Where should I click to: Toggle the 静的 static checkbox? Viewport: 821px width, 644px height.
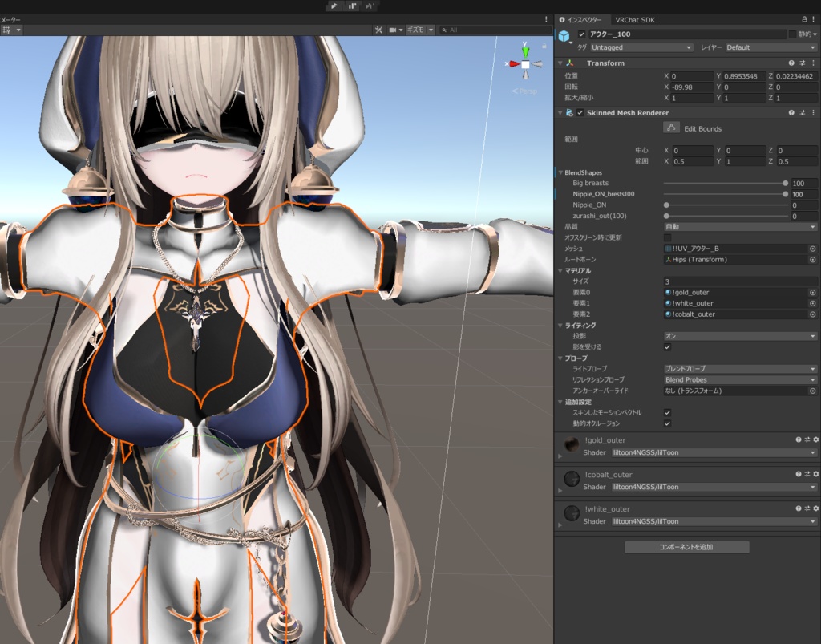[x=793, y=34]
